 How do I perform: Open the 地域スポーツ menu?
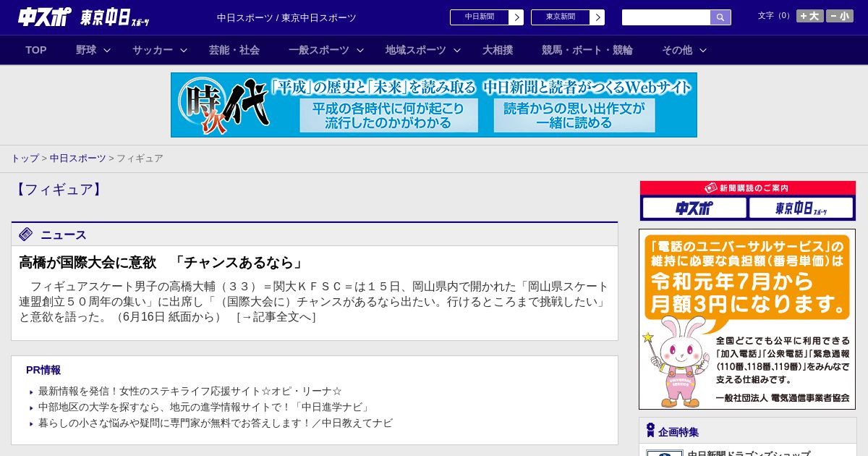point(416,50)
